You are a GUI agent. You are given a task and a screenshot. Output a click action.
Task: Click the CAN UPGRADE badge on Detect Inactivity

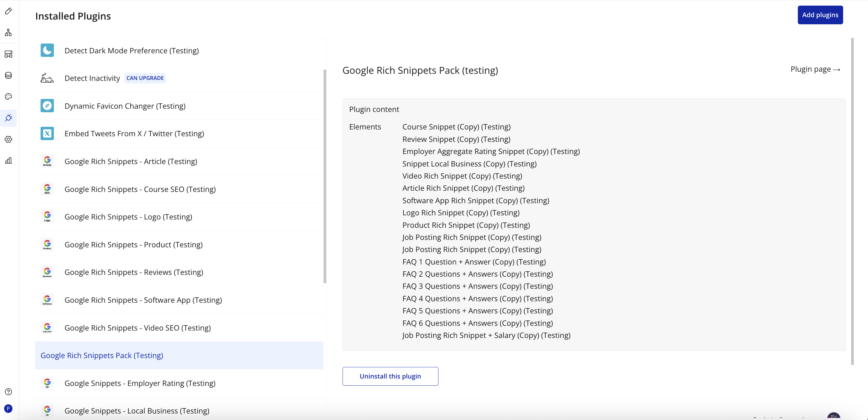coord(145,78)
